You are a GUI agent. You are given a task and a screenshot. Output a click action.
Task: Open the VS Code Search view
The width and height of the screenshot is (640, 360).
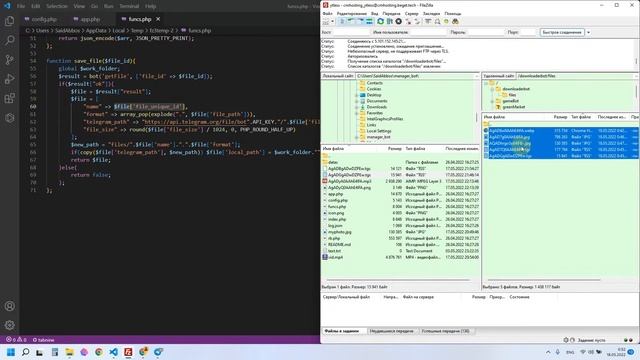(9, 40)
